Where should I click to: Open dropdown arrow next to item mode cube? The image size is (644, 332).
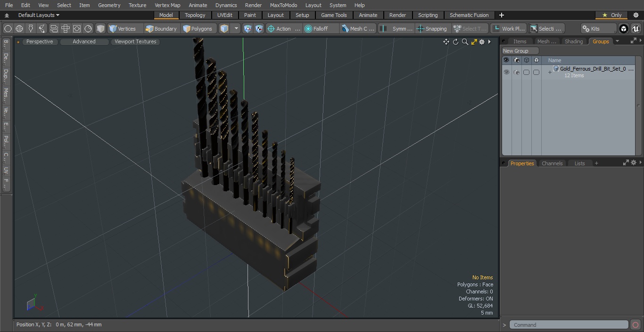[236, 29]
